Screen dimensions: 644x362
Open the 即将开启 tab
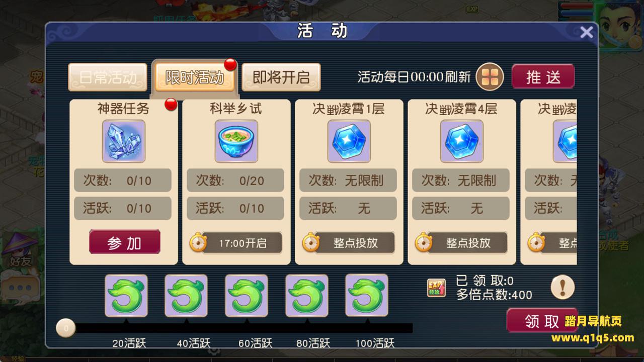pyautogui.click(x=281, y=77)
